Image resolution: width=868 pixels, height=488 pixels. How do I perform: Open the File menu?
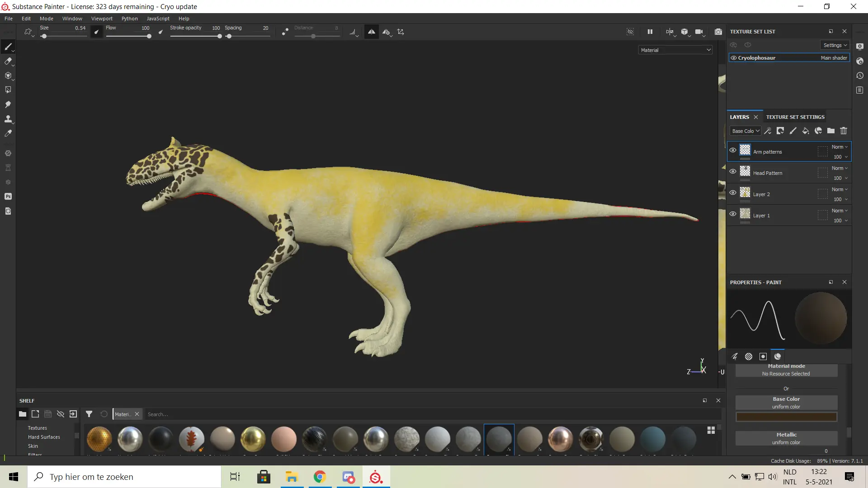[9, 19]
